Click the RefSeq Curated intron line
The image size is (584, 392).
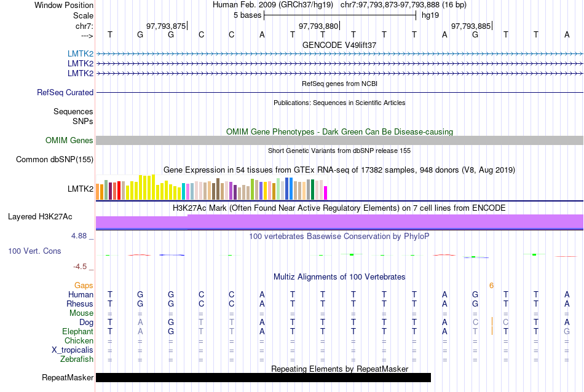pyautogui.click(x=339, y=92)
